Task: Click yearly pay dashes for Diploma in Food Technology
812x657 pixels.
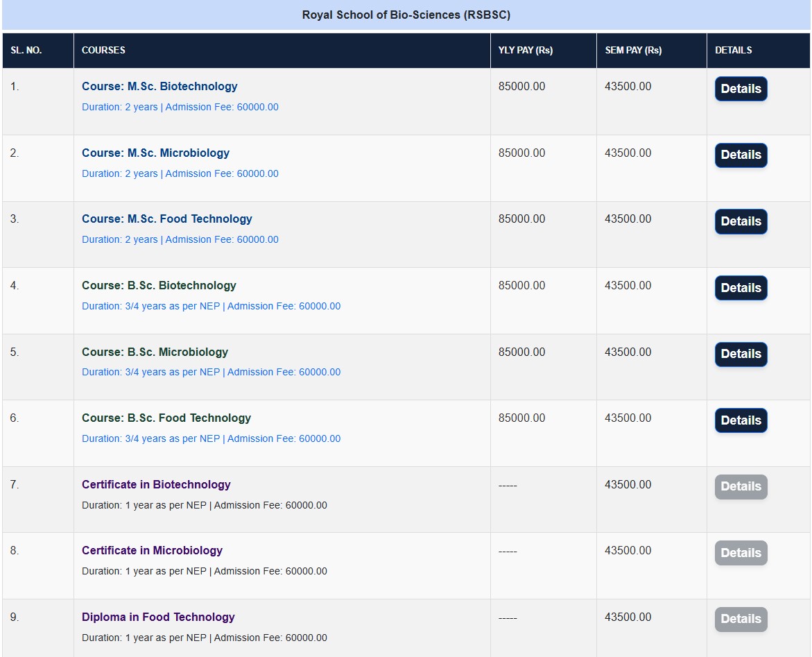Action: point(508,618)
